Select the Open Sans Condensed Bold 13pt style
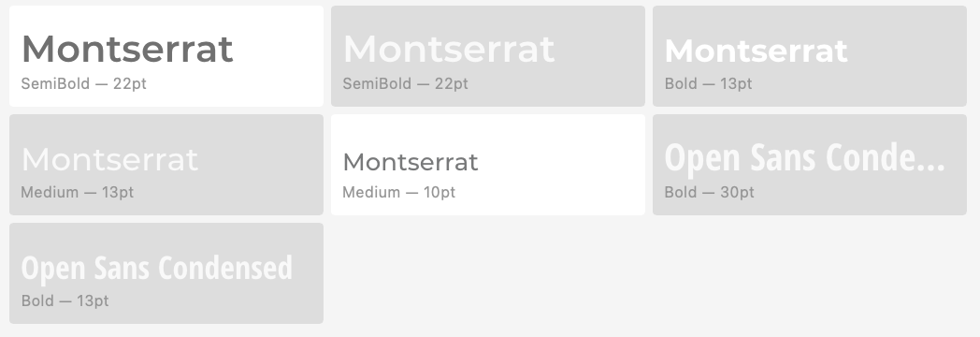980x337 pixels. click(166, 273)
